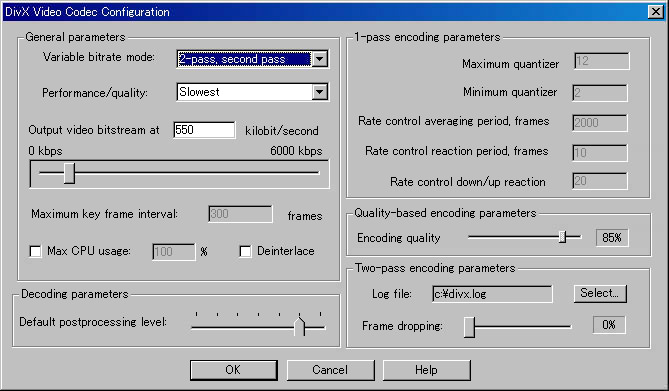Screen dimensions: 669x391
Task: Click the Encoding quality slider handle
Action: click(563, 236)
